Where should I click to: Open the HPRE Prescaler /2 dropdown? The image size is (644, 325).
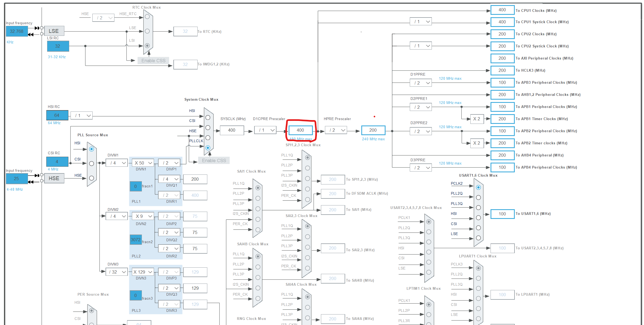pyautogui.click(x=336, y=130)
